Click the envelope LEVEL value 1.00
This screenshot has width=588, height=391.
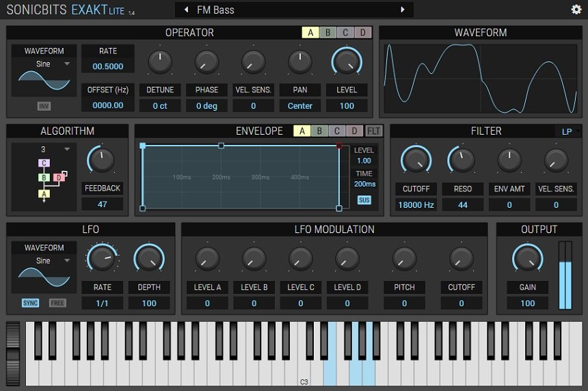(x=364, y=161)
